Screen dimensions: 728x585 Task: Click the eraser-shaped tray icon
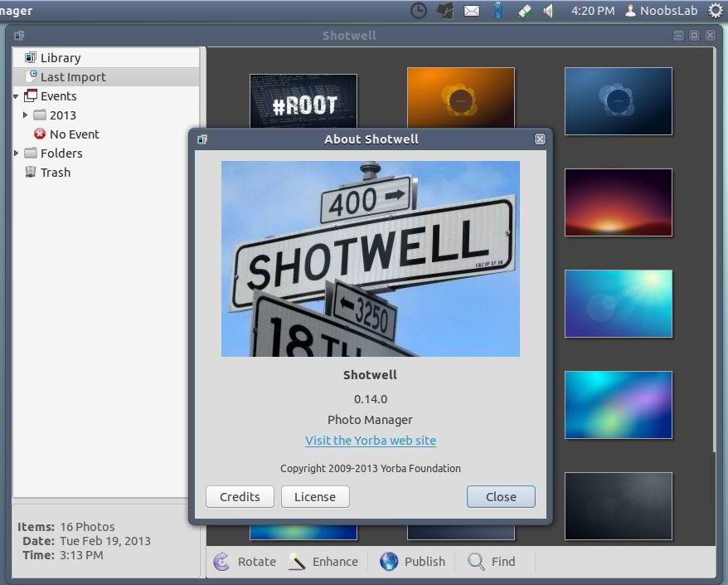[x=525, y=11]
